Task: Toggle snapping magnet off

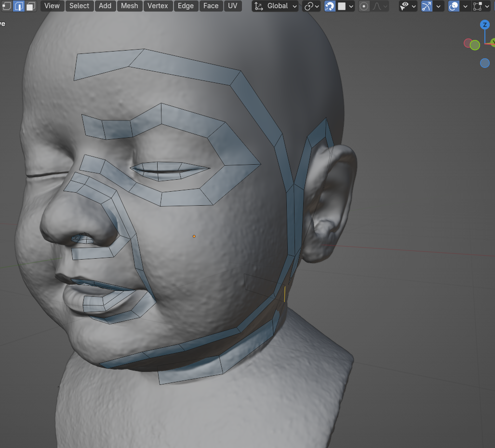Action: click(x=330, y=6)
